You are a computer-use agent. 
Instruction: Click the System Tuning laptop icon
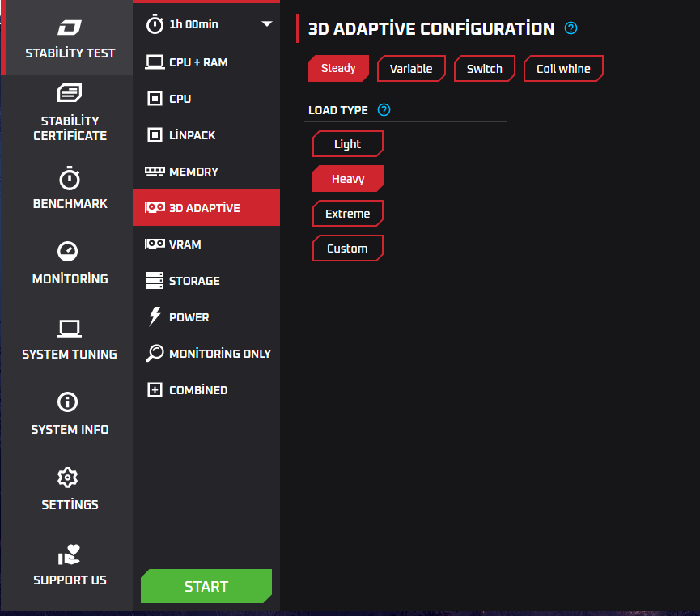[70, 329]
